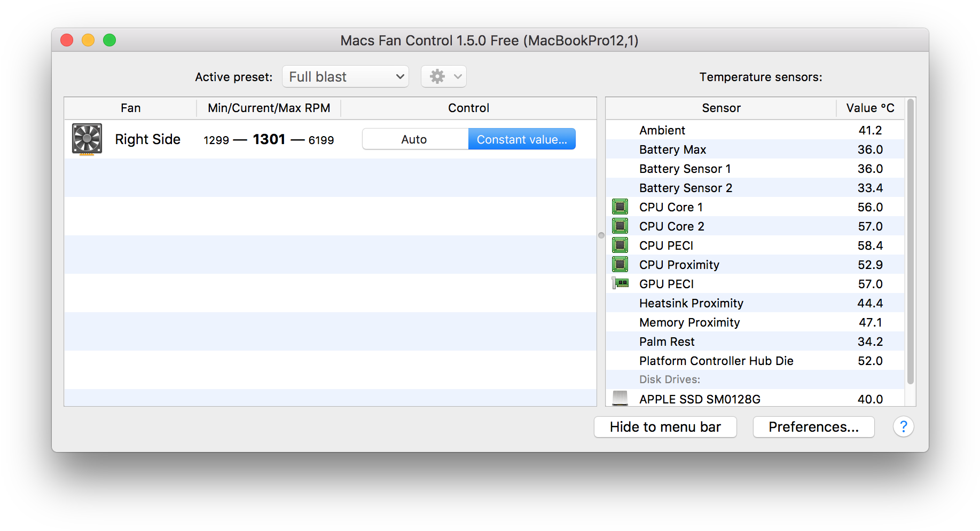Click the GPU PECI graphics card icon

pos(620,283)
